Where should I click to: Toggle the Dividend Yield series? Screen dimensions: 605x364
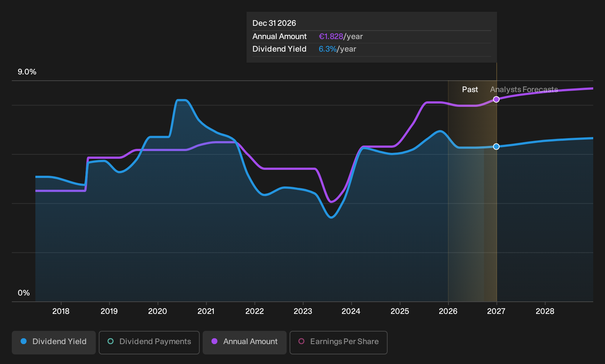click(54, 343)
